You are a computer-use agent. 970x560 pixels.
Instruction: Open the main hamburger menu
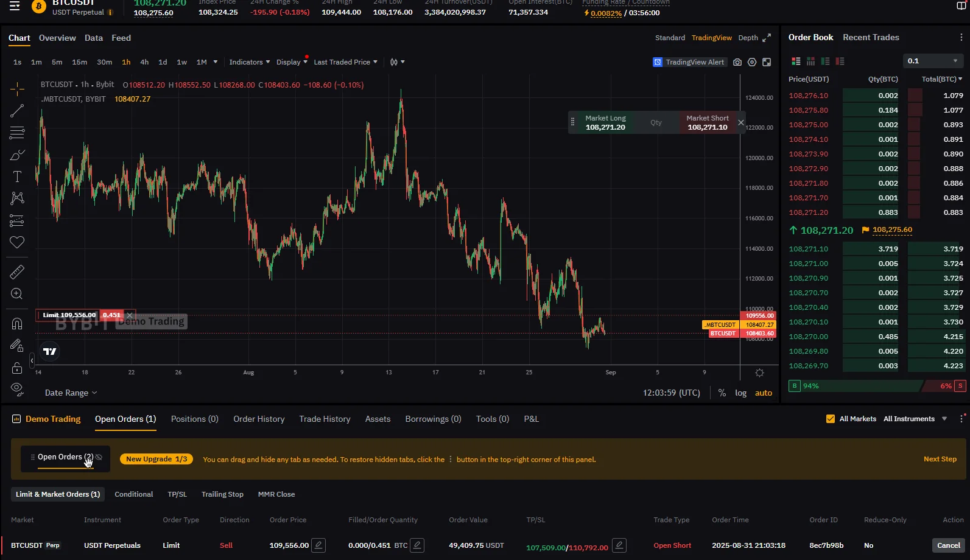point(15,6)
